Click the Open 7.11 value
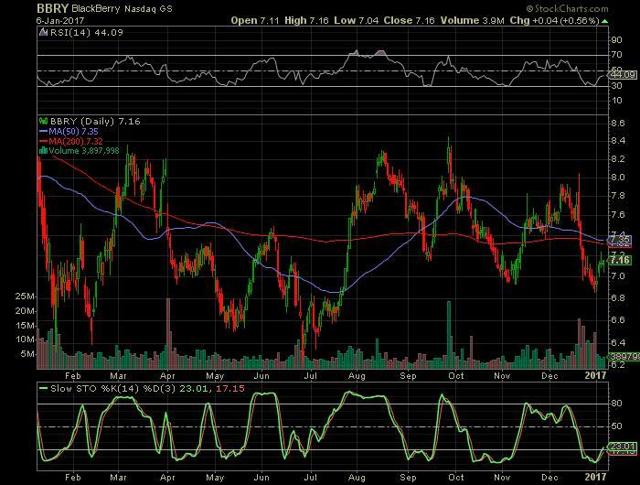 (255, 20)
